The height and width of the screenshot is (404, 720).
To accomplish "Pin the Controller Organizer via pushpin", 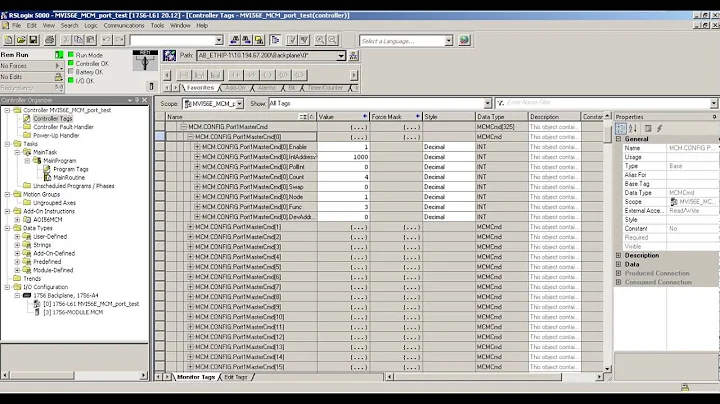I will [x=137, y=100].
